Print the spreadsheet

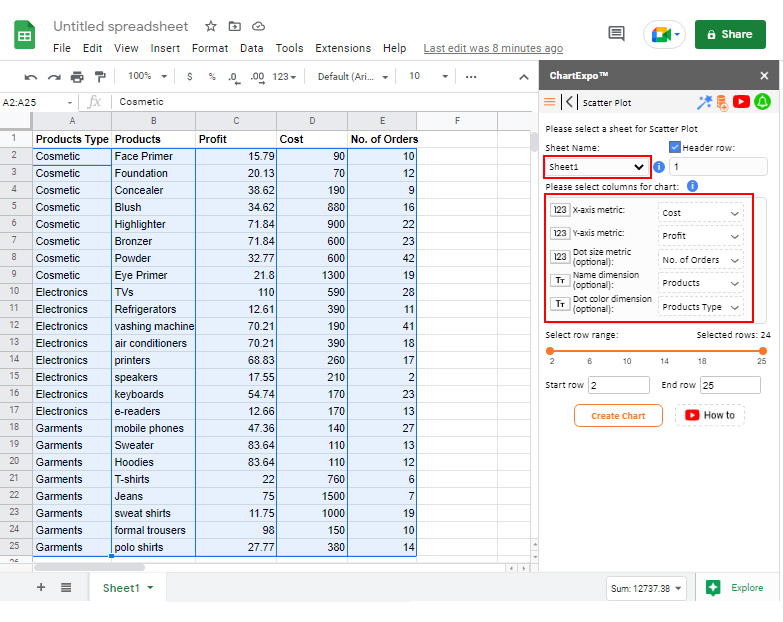(x=77, y=77)
